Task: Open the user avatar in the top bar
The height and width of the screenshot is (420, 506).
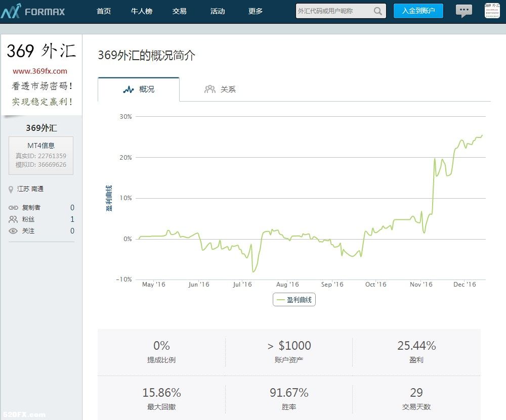Action: (492, 11)
